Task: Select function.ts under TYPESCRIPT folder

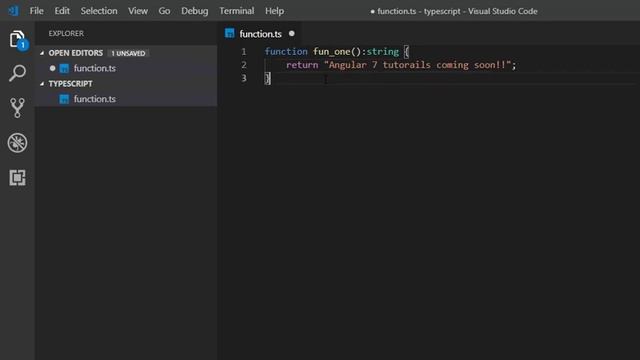Action: point(126,99)
